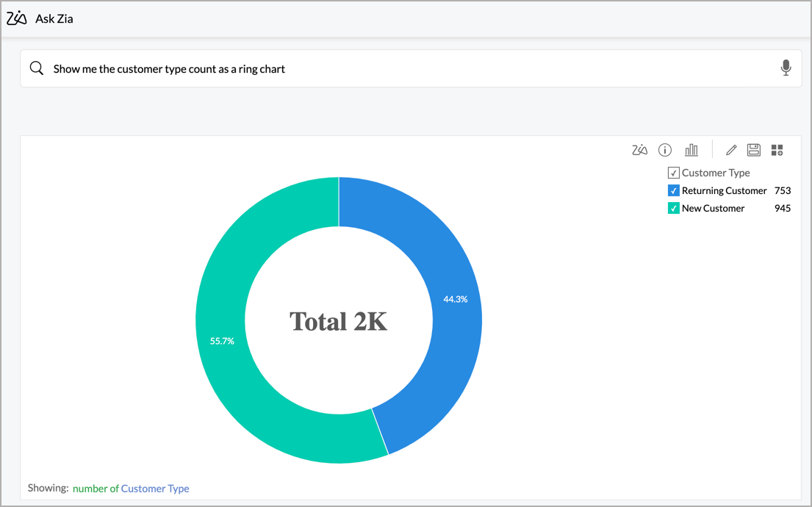Uncheck the Returning Customer checkbox
This screenshot has width=812, height=507.
673,190
